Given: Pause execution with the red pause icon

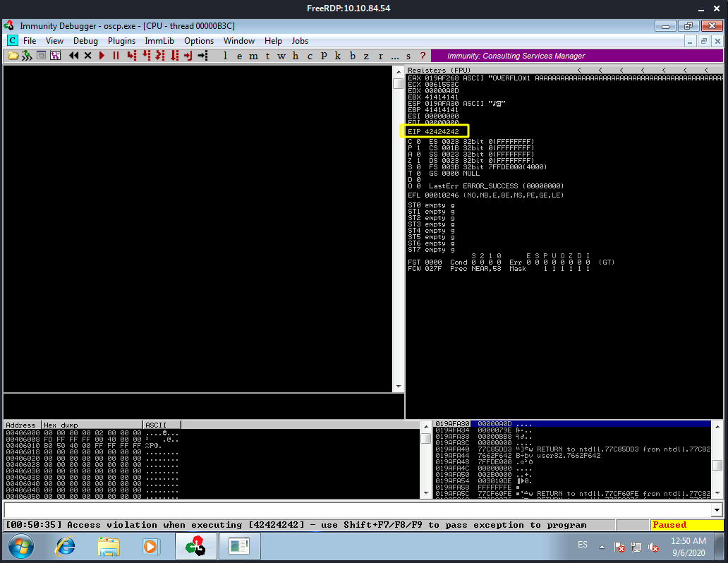Looking at the screenshot, I should (116, 56).
